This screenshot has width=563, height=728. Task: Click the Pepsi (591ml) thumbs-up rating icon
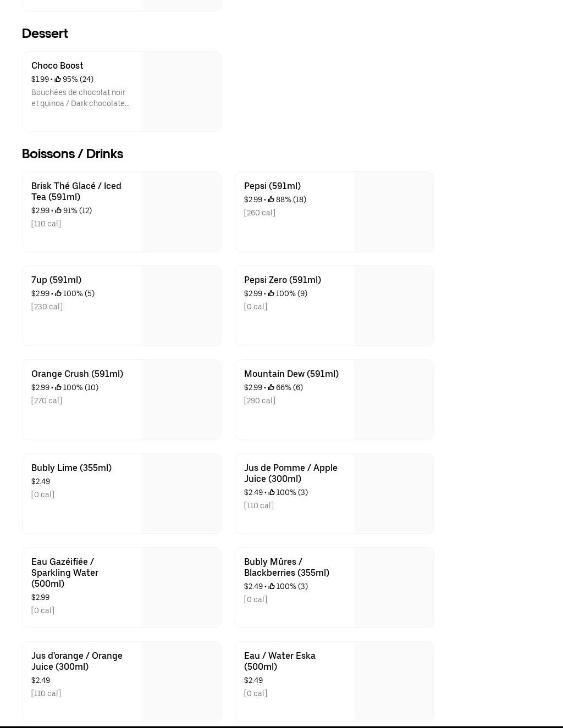[x=271, y=199]
